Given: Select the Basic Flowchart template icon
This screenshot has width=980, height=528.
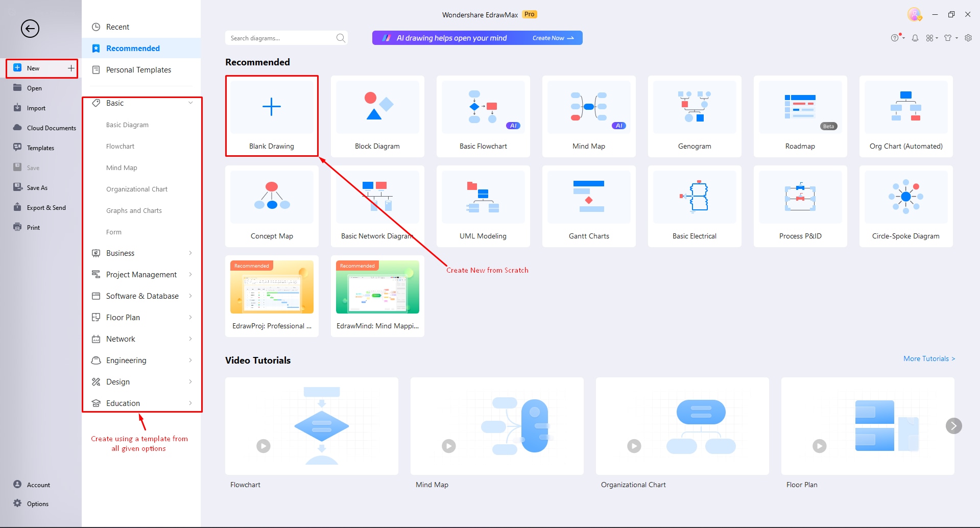Looking at the screenshot, I should 483,107.
